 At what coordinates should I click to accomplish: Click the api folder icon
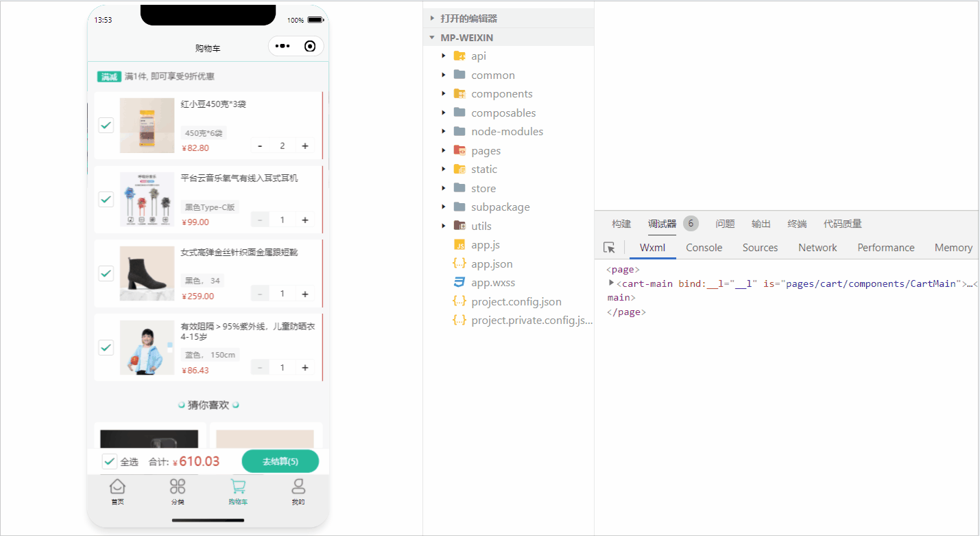pos(459,56)
